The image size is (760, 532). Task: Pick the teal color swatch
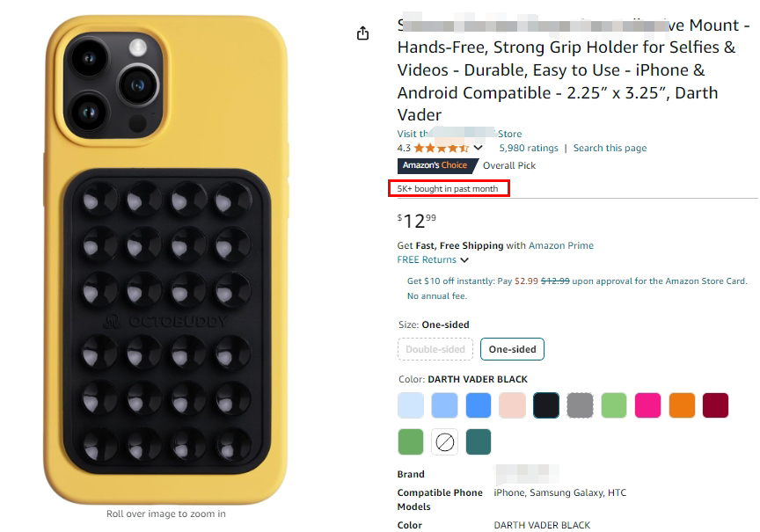click(478, 442)
